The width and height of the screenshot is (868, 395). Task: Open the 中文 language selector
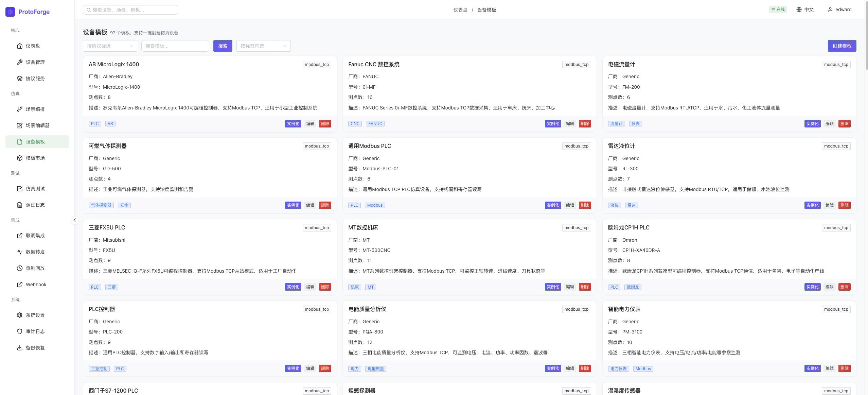[x=805, y=10]
